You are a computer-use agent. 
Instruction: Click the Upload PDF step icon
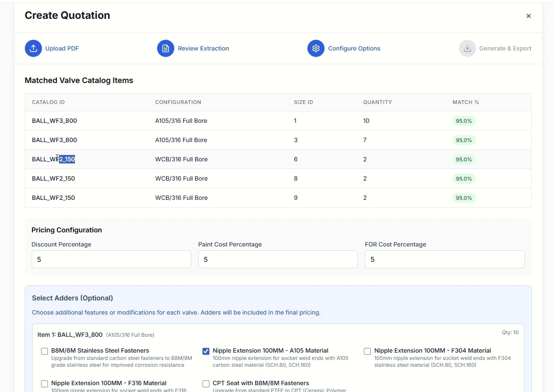point(33,48)
